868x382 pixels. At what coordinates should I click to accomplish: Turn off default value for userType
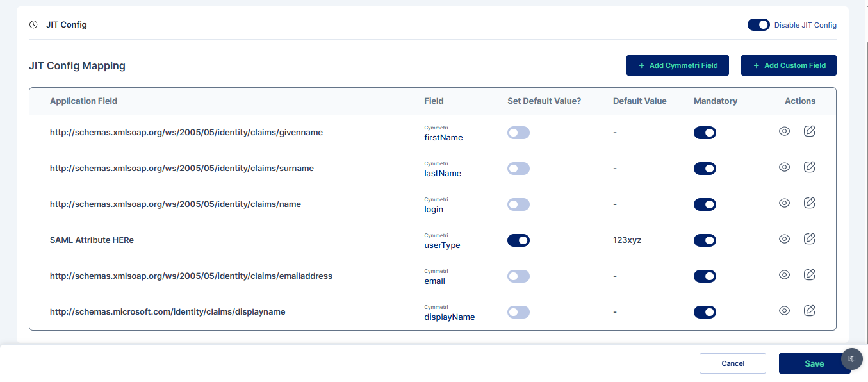[518, 240]
